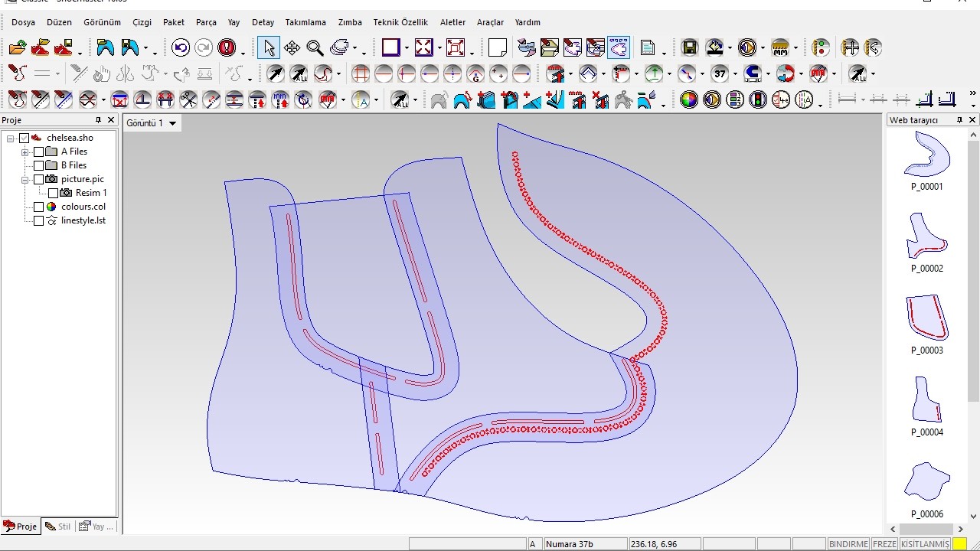This screenshot has width=980, height=551.
Task: Click the open folder icon in the toolbar
Action: point(18,47)
